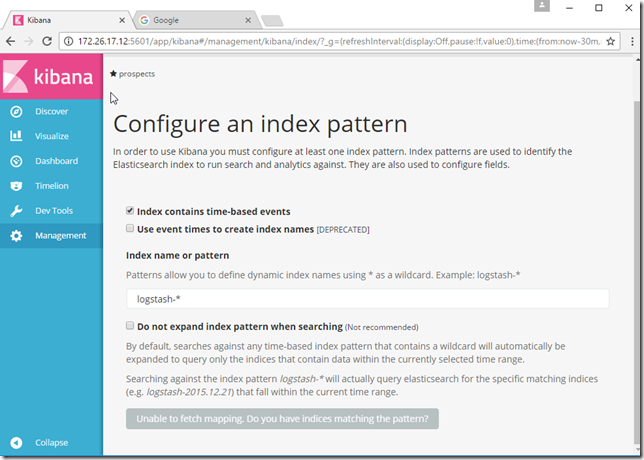Open Discover via compass icon
The height and width of the screenshot is (460, 644).
tap(16, 111)
